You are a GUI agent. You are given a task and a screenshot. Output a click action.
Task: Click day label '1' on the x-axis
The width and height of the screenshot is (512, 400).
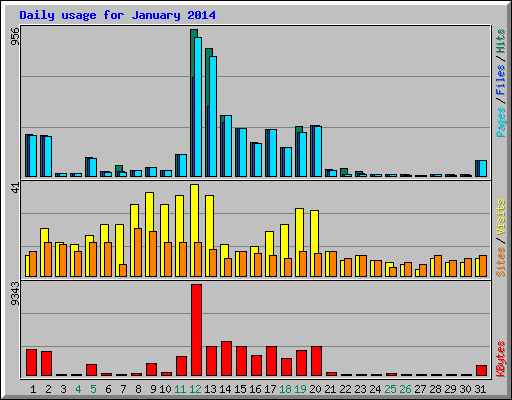(x=33, y=389)
